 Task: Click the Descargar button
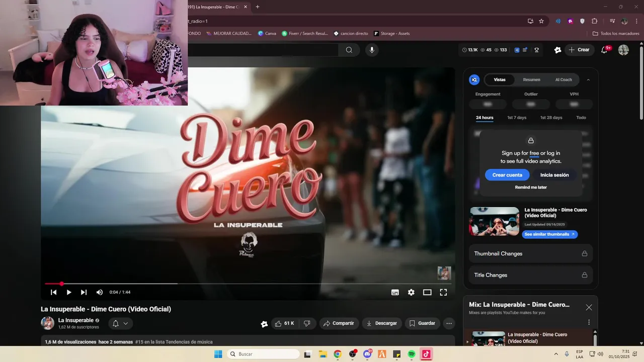coord(382,323)
